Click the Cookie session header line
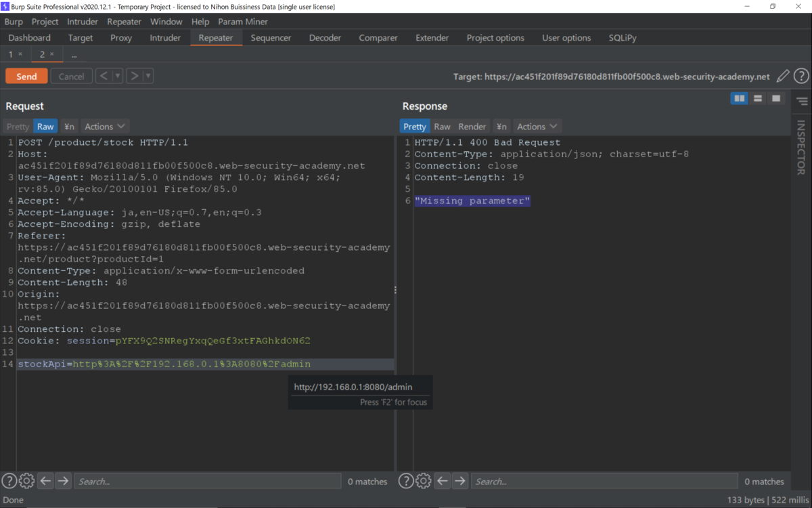This screenshot has width=812, height=508. (164, 341)
